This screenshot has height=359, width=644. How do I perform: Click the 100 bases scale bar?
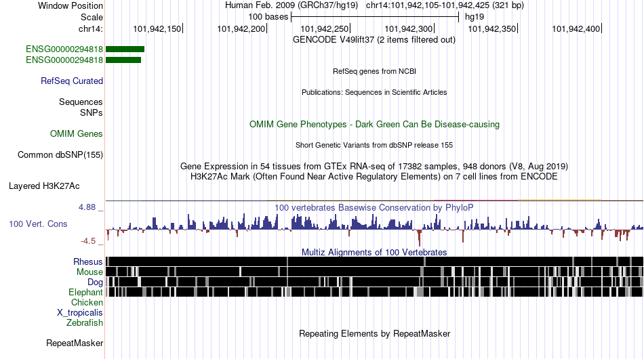click(x=375, y=17)
